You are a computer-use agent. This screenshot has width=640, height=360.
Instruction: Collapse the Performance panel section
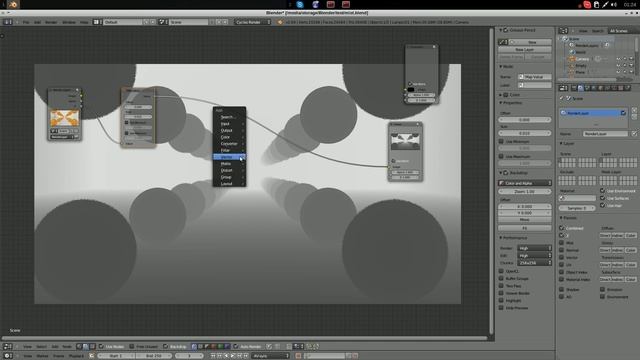[501, 238]
